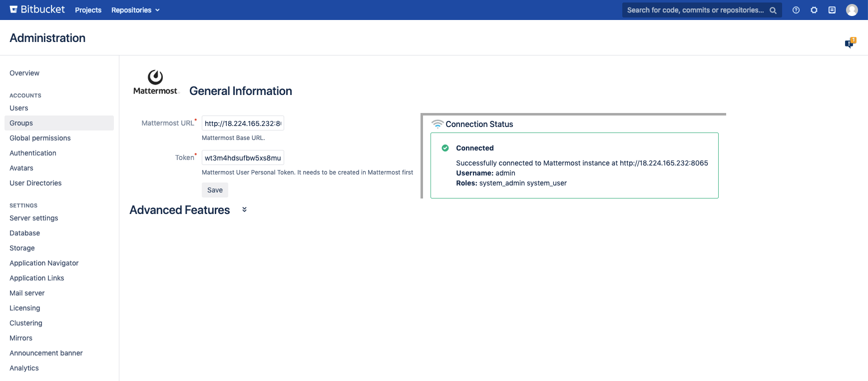
Task: Click the code search box
Action: click(695, 10)
